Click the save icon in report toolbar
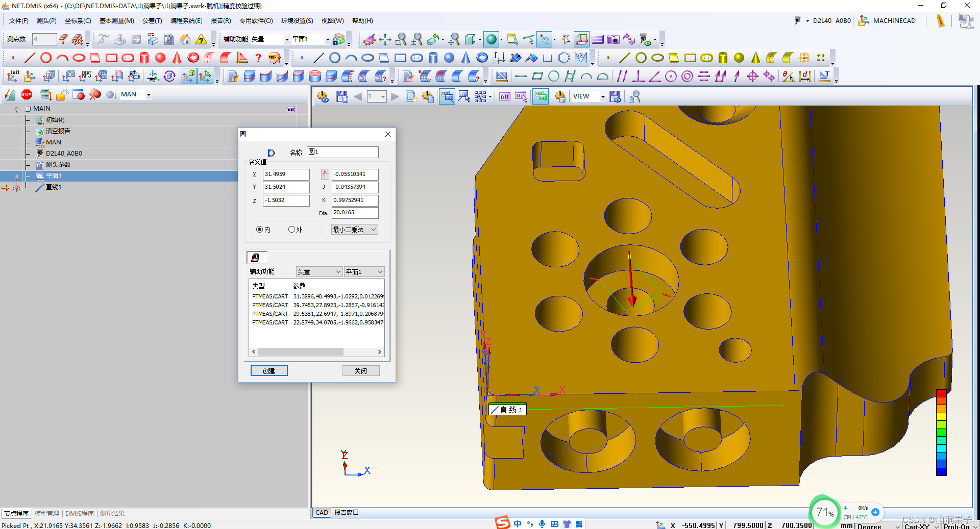 (x=342, y=96)
